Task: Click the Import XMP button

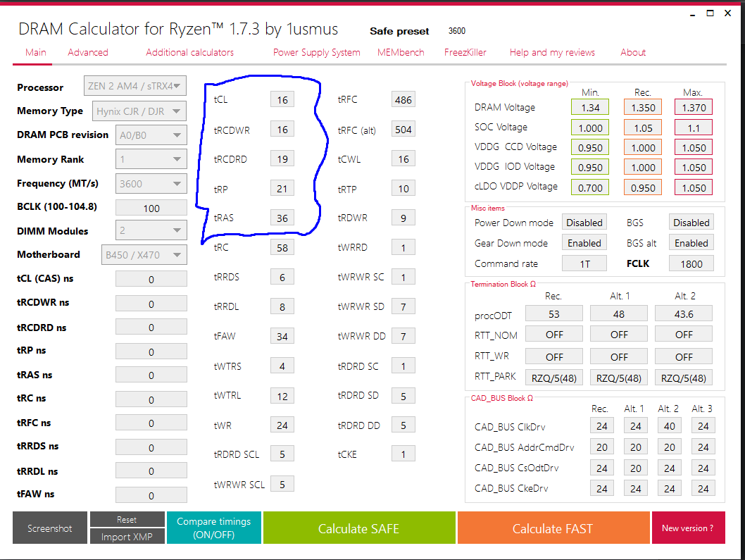Action: tap(127, 537)
